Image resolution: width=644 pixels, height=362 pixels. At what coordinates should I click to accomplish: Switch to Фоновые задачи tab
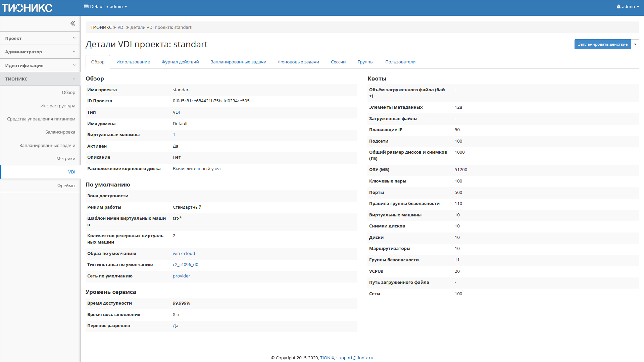click(298, 62)
